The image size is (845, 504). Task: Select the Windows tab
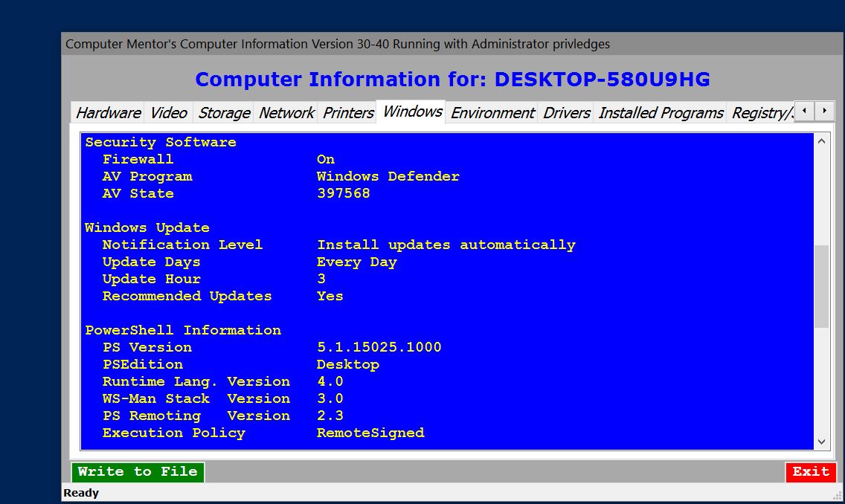[x=412, y=112]
